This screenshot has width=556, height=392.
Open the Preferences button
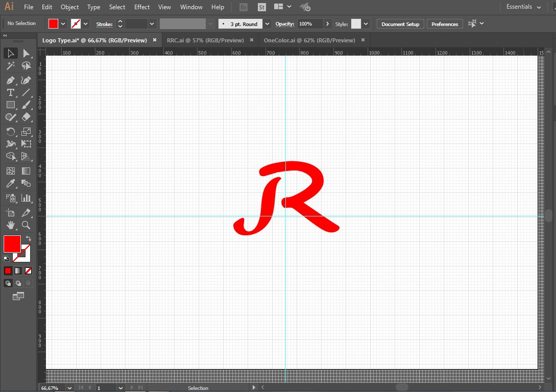(445, 24)
